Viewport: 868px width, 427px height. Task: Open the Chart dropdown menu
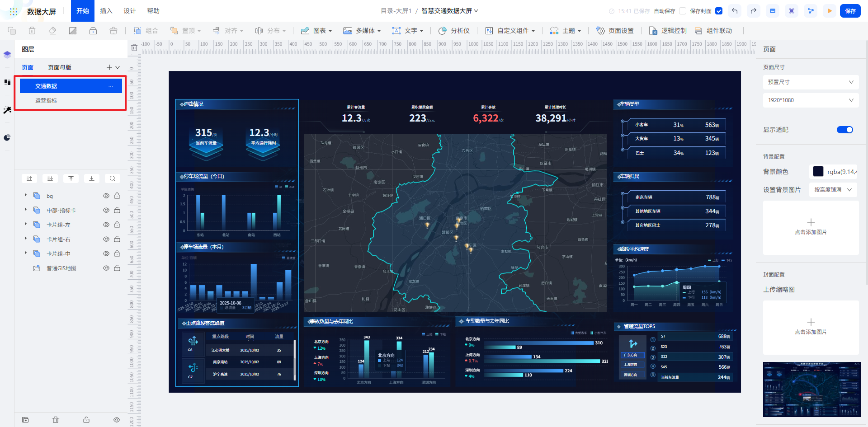(x=316, y=31)
